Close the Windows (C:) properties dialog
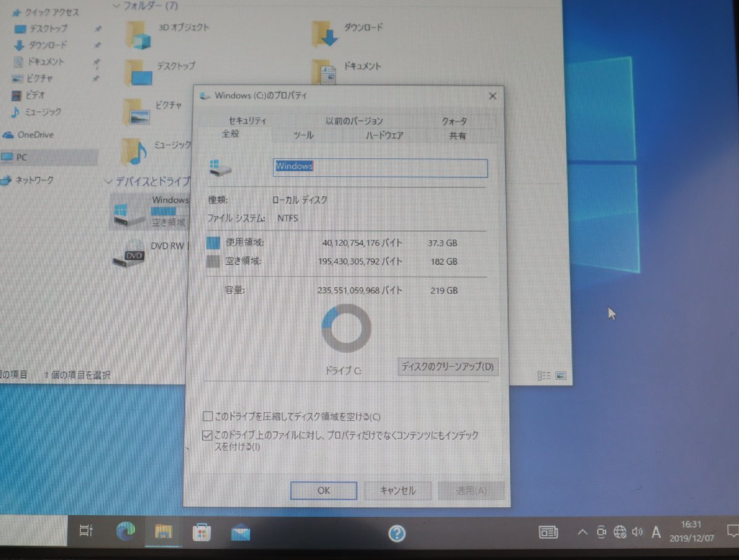 [492, 95]
